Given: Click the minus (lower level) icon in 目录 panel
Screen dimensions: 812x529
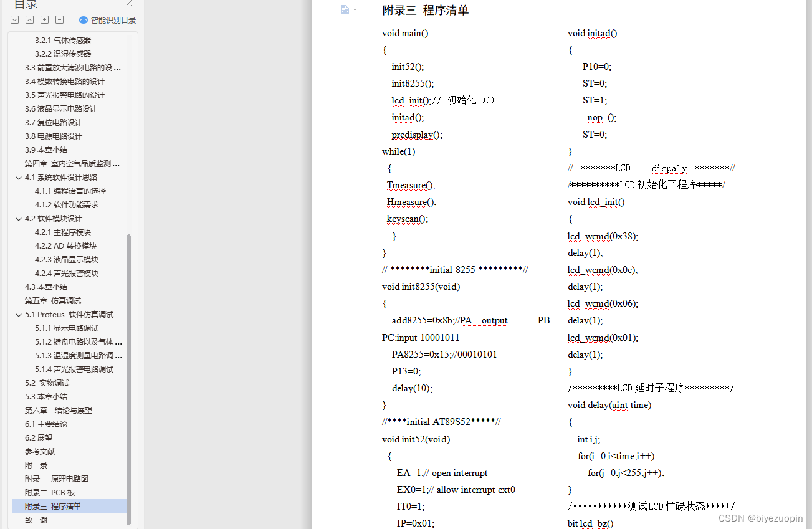Looking at the screenshot, I should pyautogui.click(x=60, y=20).
